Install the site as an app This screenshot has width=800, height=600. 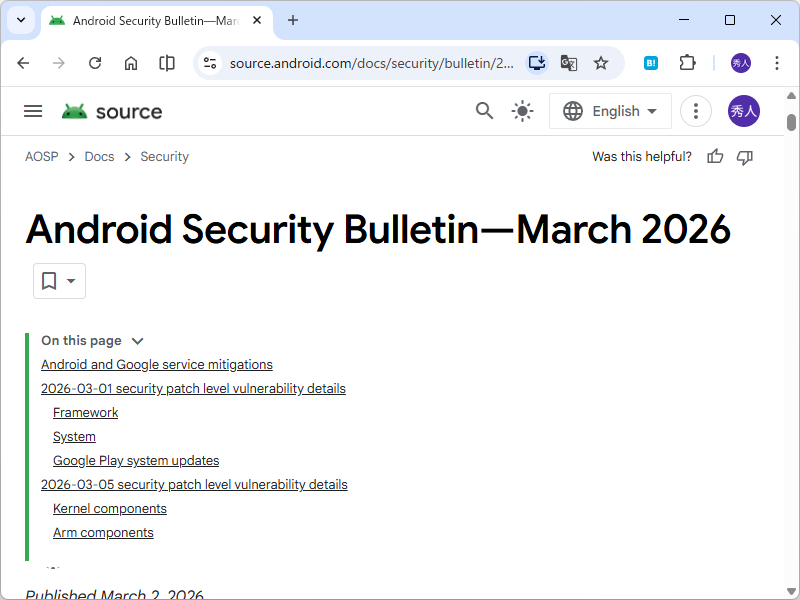536,62
